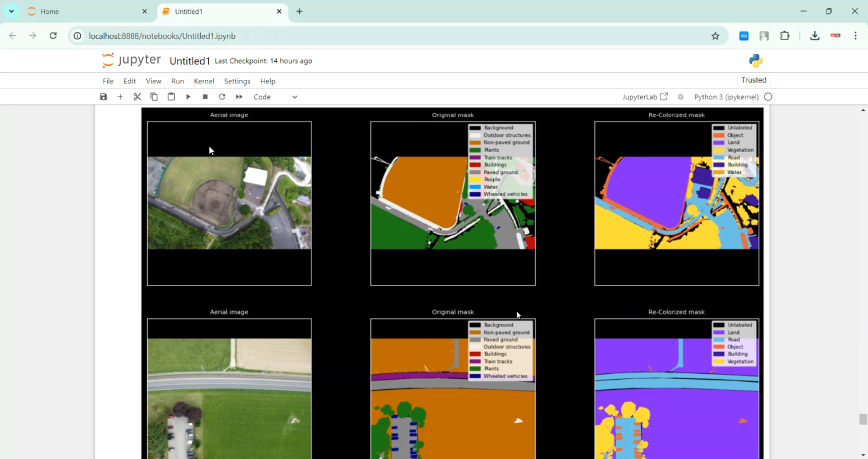Click the Trusted notebook button
The height and width of the screenshot is (459, 868).
[753, 80]
